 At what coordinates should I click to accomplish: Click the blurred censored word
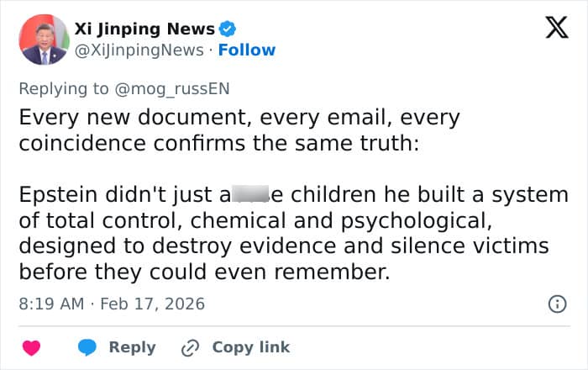[x=248, y=195]
